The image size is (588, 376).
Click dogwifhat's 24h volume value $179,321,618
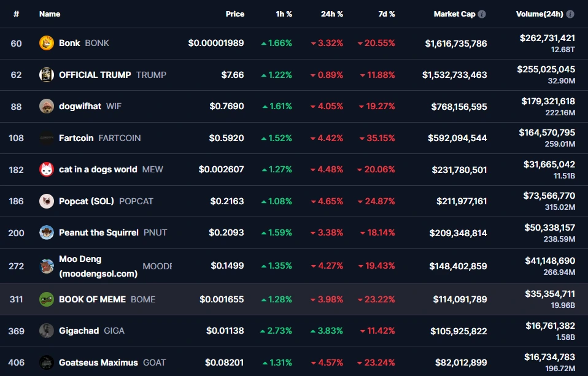tap(547, 101)
